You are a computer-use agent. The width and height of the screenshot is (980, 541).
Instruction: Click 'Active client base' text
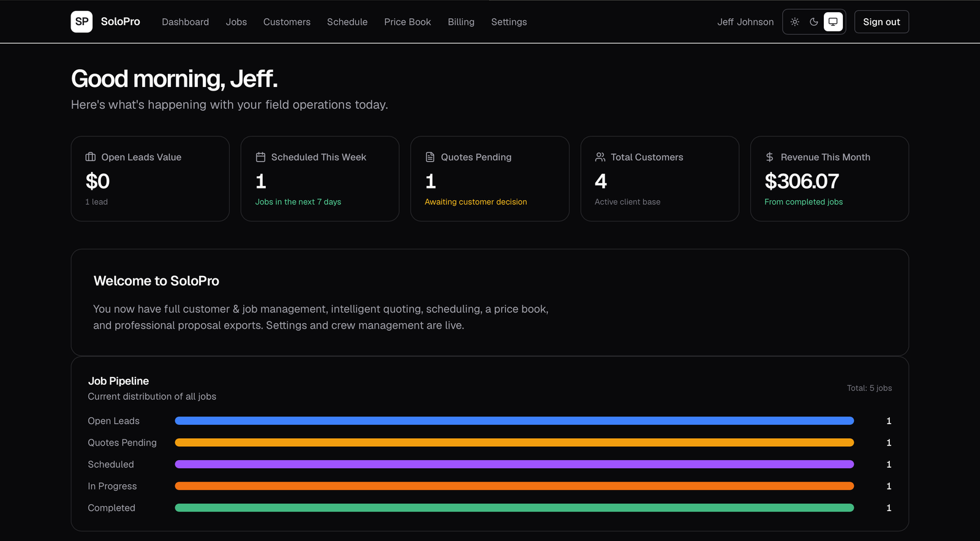(627, 202)
